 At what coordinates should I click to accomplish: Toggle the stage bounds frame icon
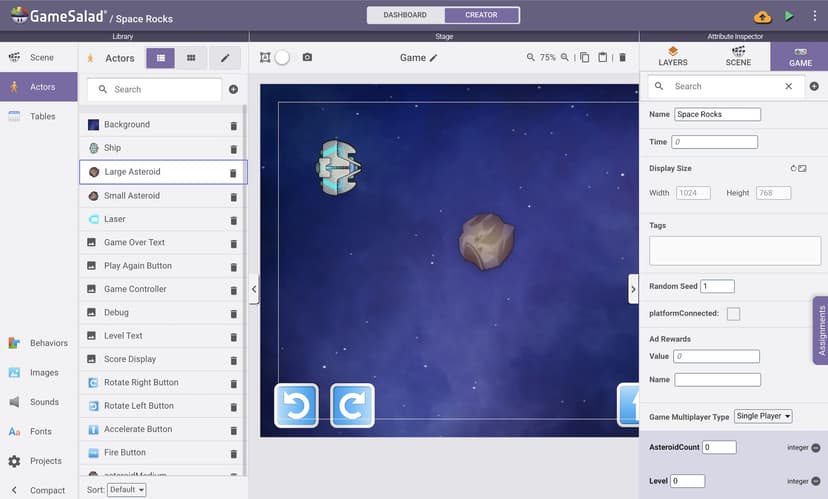click(x=265, y=57)
